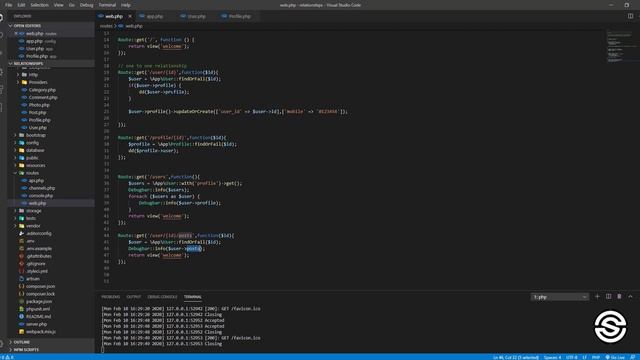Switch to the Debug Console tab
This screenshot has height=360, width=640.
[x=162, y=297]
